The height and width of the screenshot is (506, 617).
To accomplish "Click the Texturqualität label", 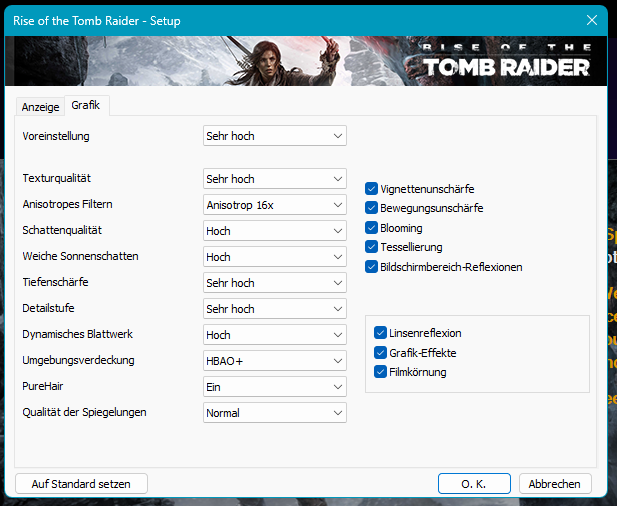I will pyautogui.click(x=57, y=178).
